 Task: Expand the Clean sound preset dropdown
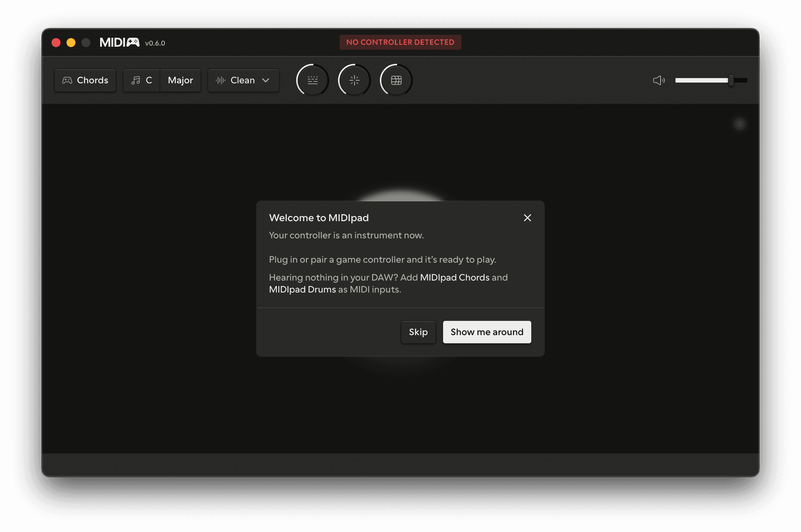(x=243, y=80)
